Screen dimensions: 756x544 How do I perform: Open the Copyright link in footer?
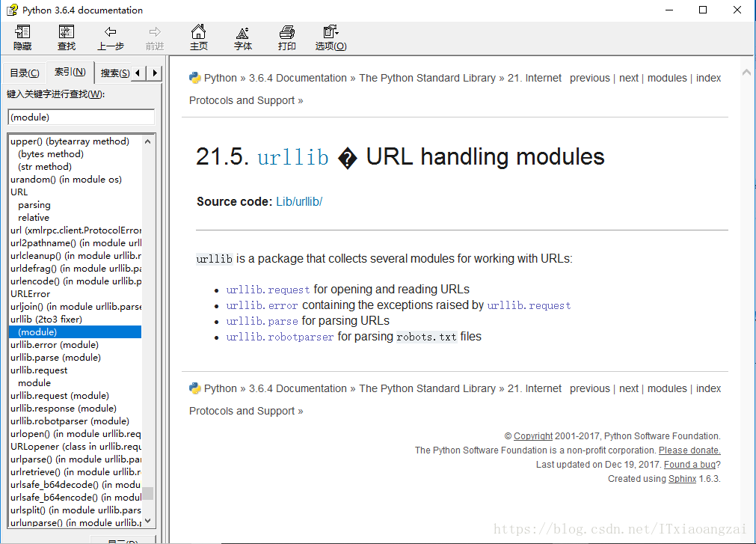[x=532, y=436]
